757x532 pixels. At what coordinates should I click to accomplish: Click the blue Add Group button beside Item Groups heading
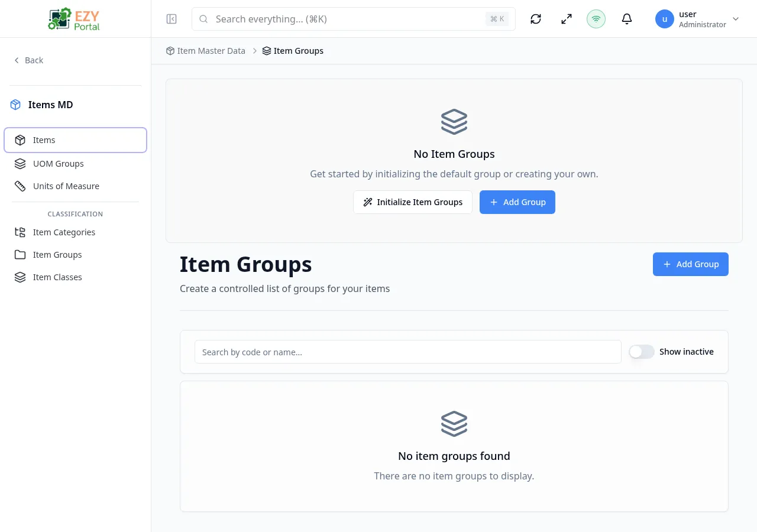coord(690,264)
